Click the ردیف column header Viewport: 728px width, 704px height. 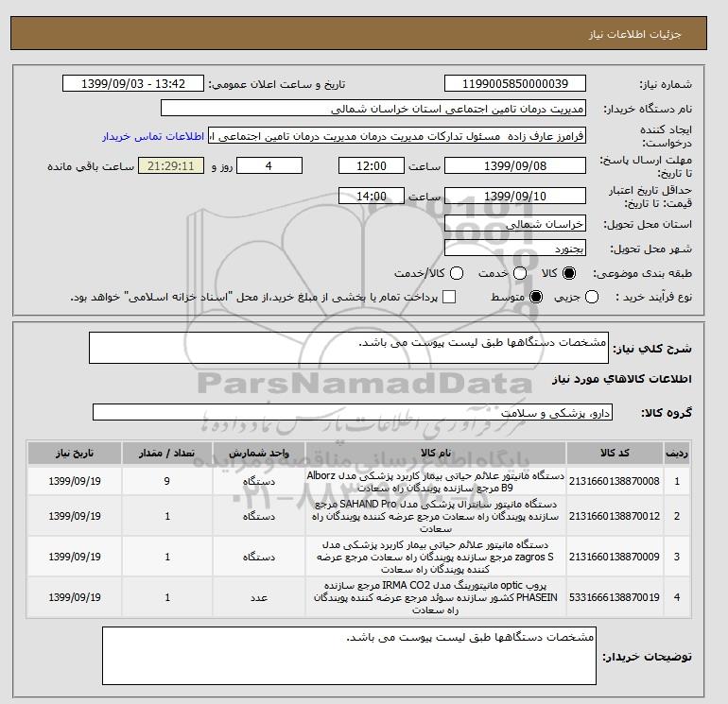(676, 453)
